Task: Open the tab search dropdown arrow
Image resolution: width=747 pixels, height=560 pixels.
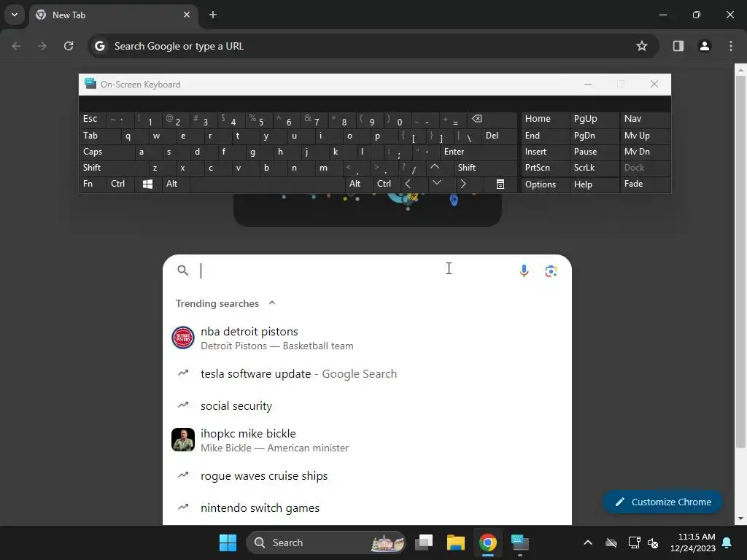Action: pyautogui.click(x=15, y=15)
